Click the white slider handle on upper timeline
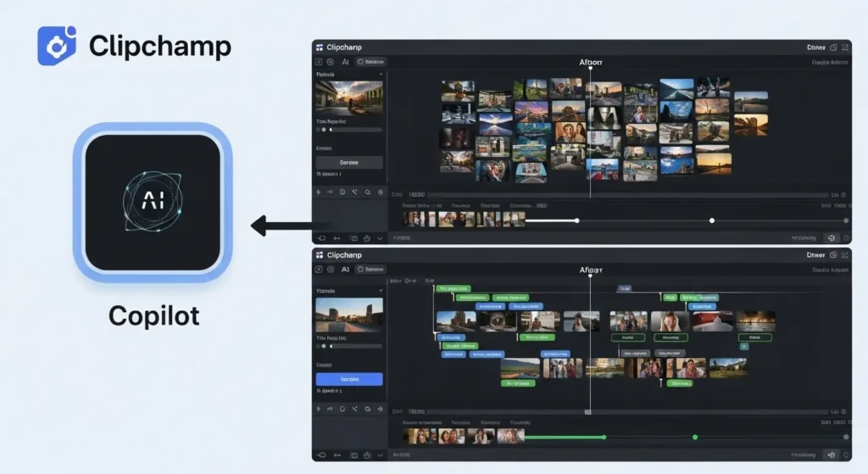 click(576, 221)
